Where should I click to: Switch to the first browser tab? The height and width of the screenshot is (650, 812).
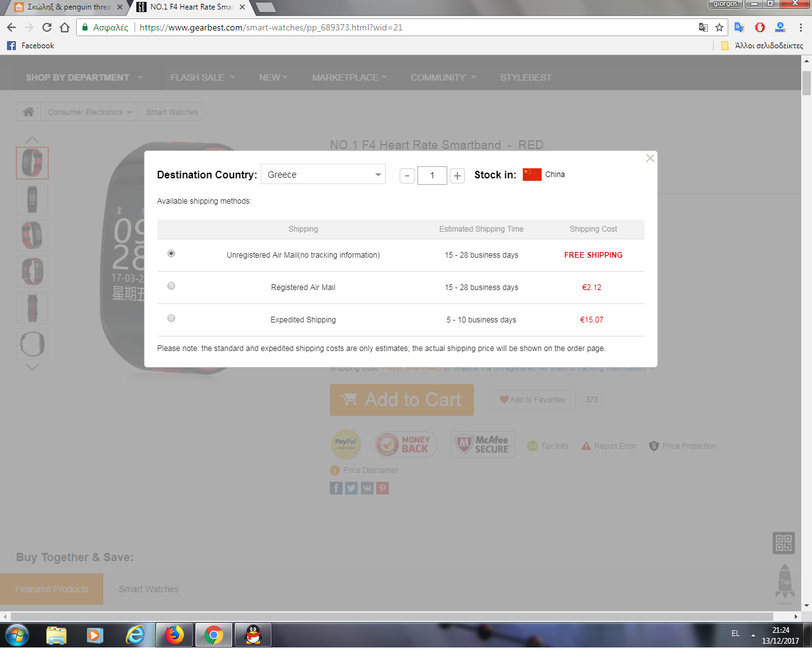pos(69,8)
